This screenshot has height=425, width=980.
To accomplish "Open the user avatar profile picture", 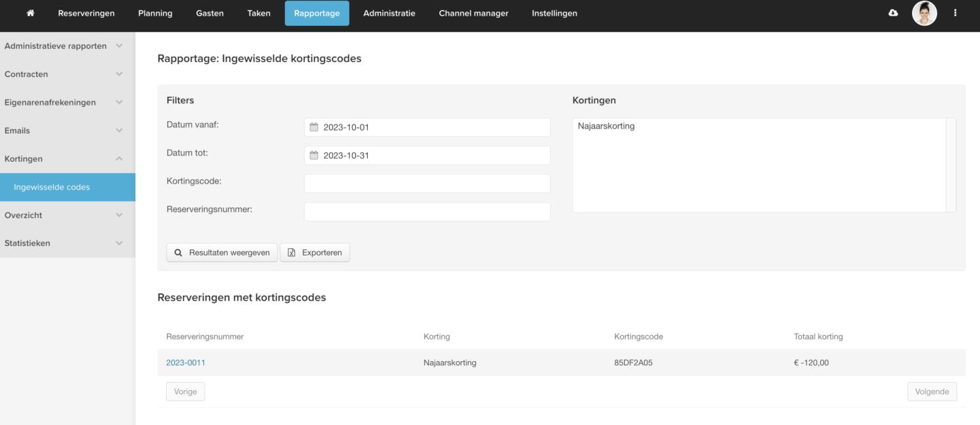I will (924, 13).
